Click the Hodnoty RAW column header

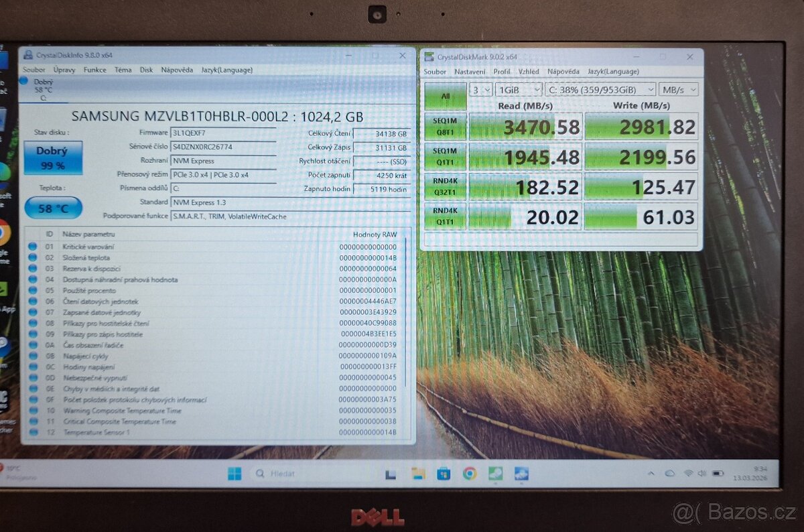(x=375, y=235)
